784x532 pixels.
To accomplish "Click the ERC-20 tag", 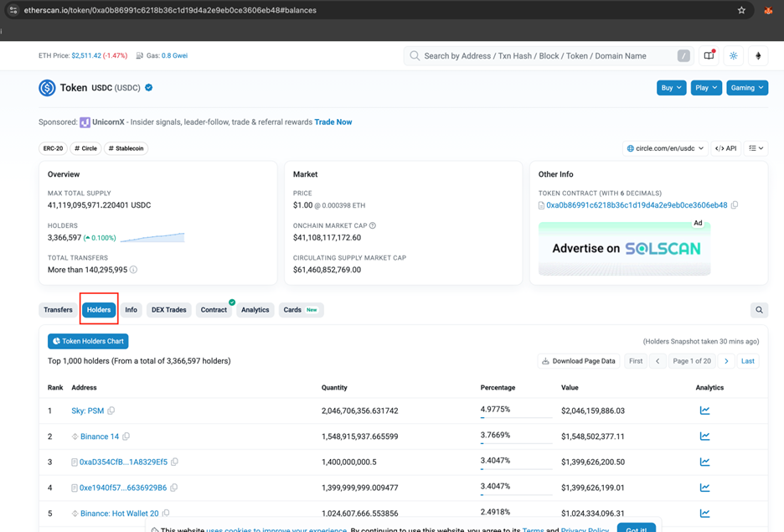I will tap(53, 148).
